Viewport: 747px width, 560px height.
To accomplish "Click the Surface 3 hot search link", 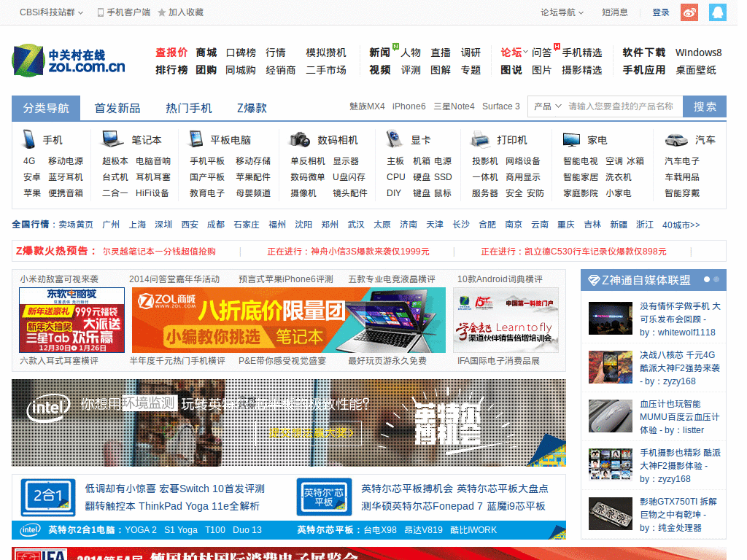I will click(x=500, y=106).
